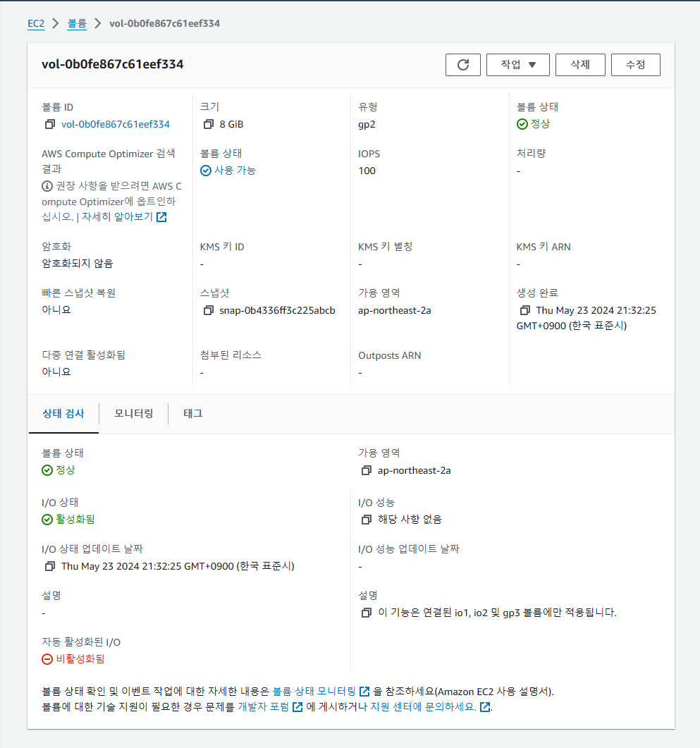
Task: Click external icon after 지원 센터 link
Action: pos(485,707)
